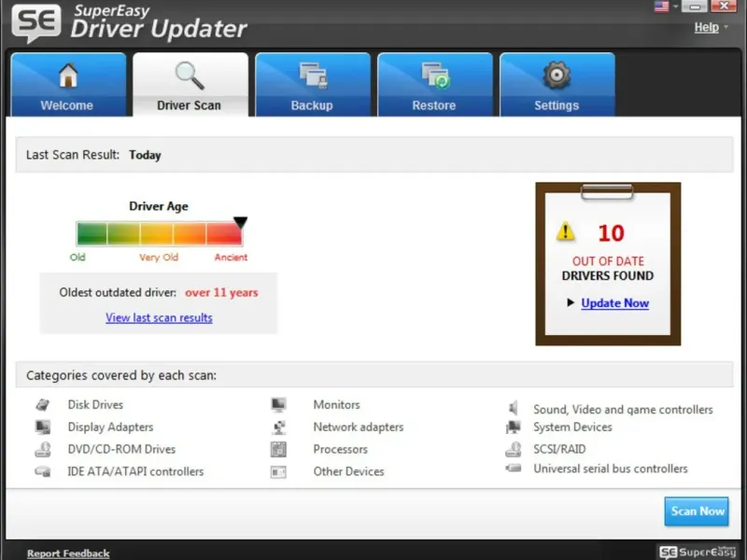Click the 'Other Devices' text

click(348, 471)
